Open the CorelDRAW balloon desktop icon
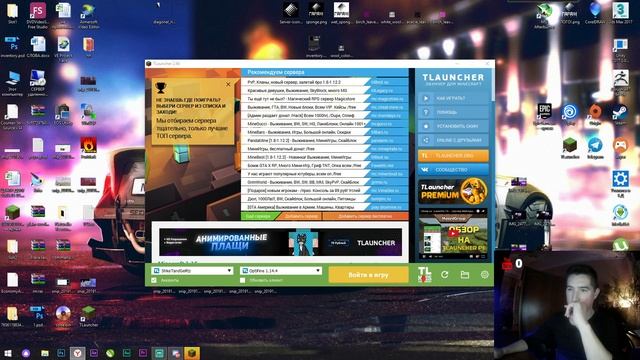 pyautogui.click(x=595, y=13)
